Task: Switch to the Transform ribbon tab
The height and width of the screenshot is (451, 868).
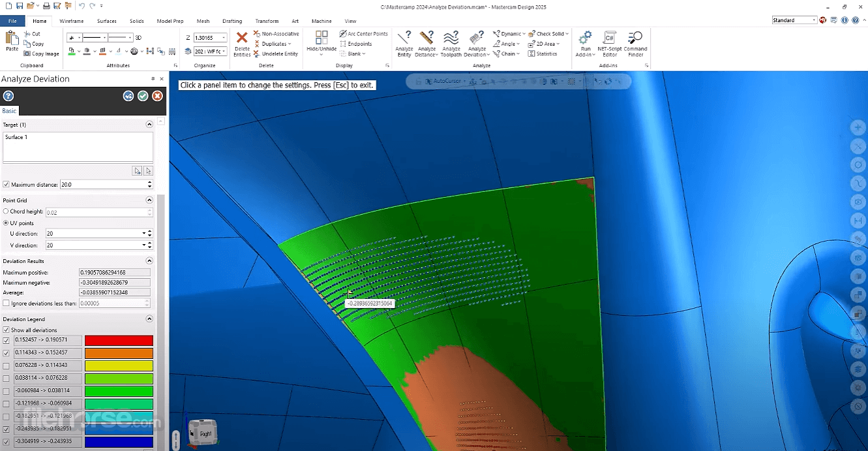Action: click(x=267, y=21)
